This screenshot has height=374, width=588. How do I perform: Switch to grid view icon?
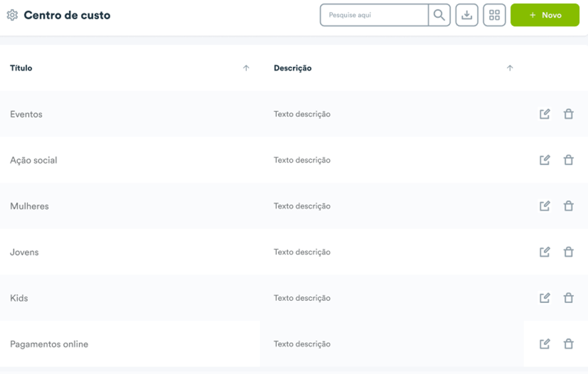(494, 15)
